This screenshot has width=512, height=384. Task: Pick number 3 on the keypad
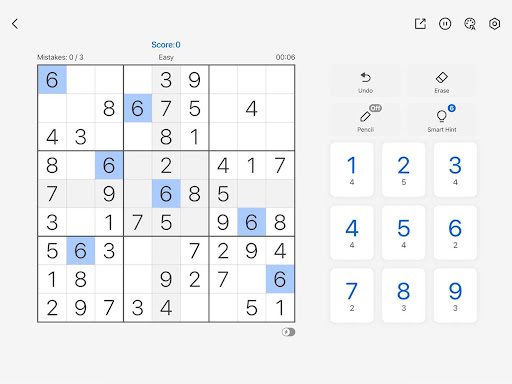click(x=455, y=170)
